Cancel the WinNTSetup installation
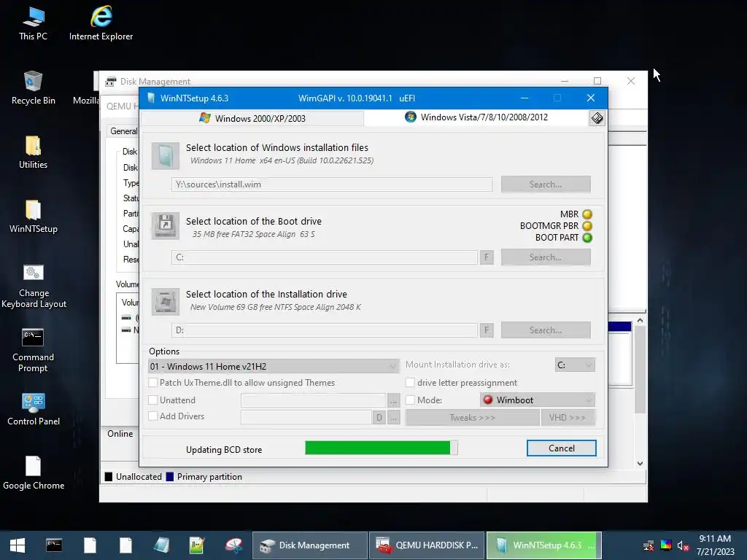Viewport: 747px width, 560px height. point(561,448)
